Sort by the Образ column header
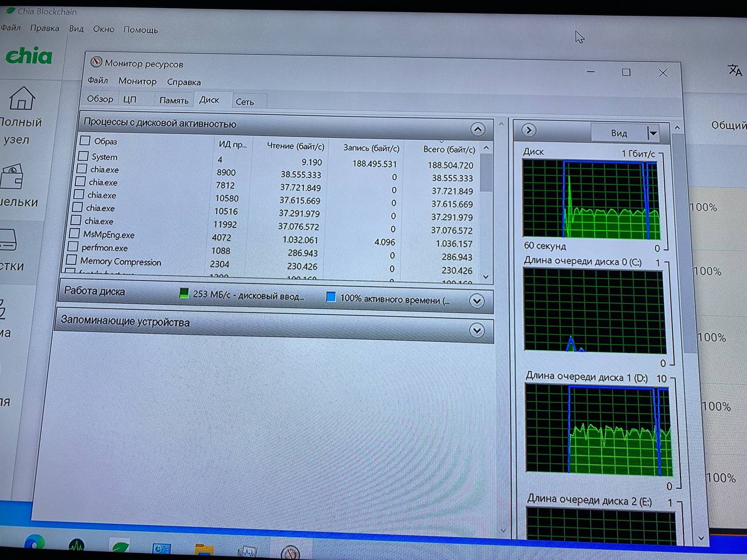The height and width of the screenshot is (560, 747). (x=106, y=141)
